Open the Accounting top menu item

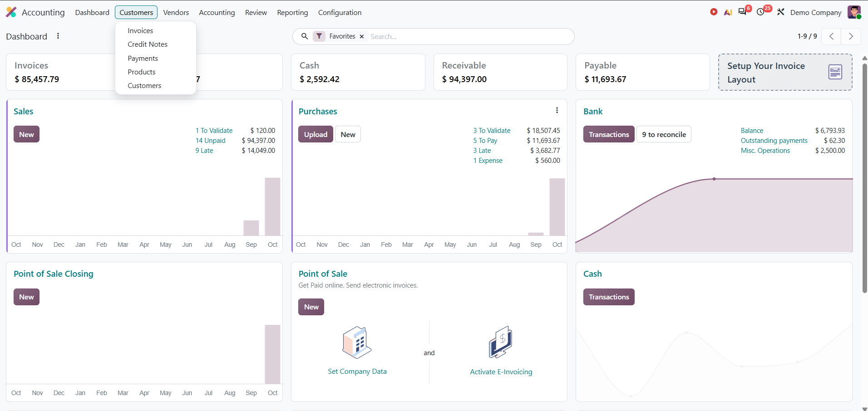pyautogui.click(x=217, y=12)
